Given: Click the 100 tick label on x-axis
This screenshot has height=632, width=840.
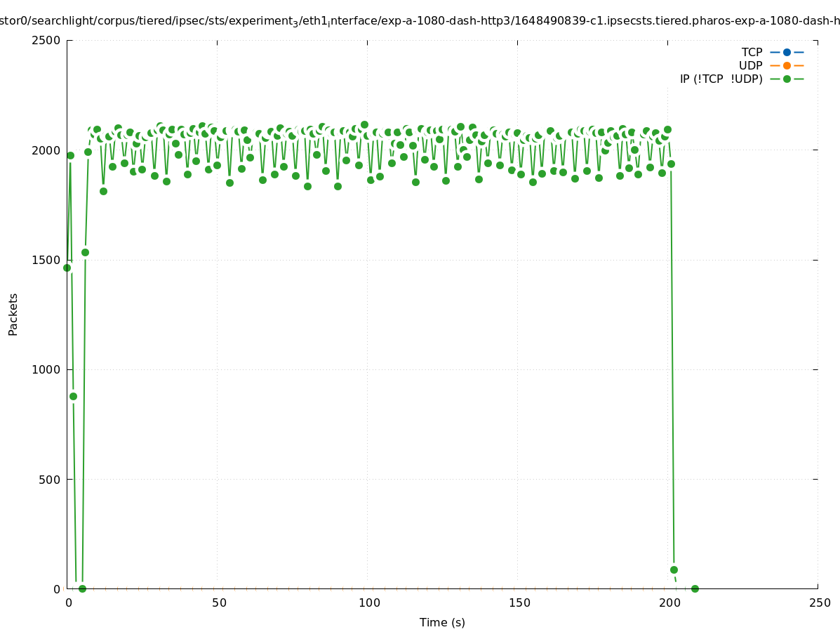Looking at the screenshot, I should pos(368,603).
